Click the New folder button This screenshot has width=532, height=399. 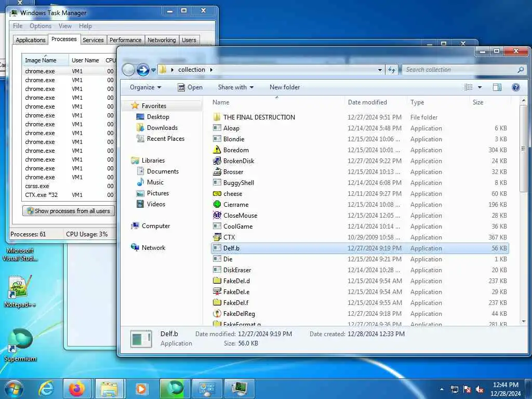(285, 87)
